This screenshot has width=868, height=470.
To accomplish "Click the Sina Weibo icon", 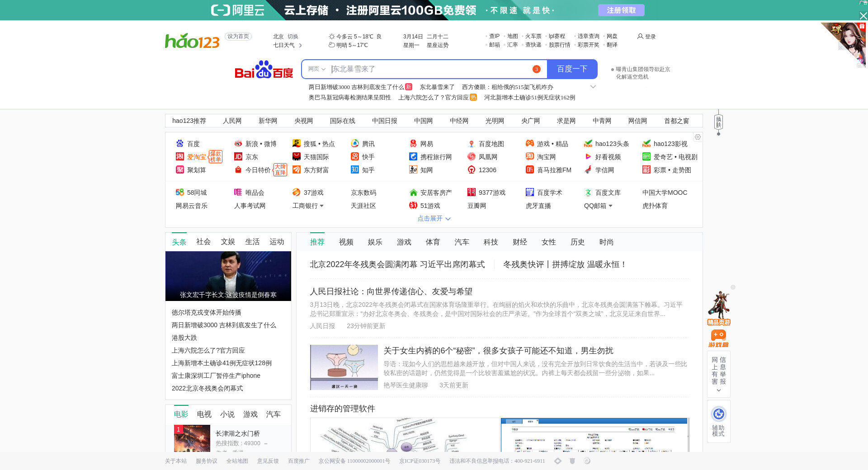I will (238, 144).
